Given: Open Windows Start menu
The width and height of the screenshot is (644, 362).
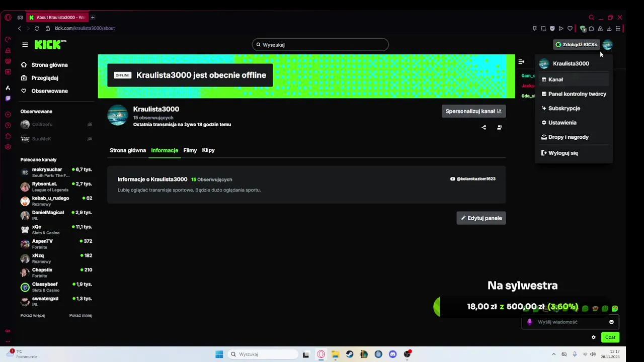Looking at the screenshot, I should tap(219, 354).
